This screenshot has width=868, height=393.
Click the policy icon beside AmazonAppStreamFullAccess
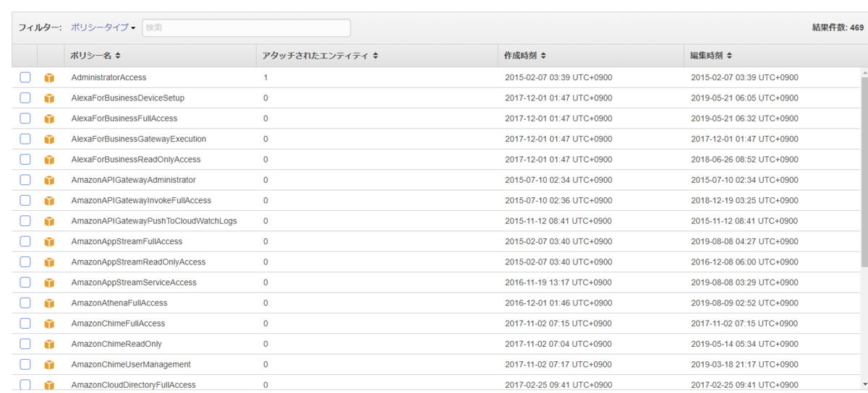click(x=49, y=241)
